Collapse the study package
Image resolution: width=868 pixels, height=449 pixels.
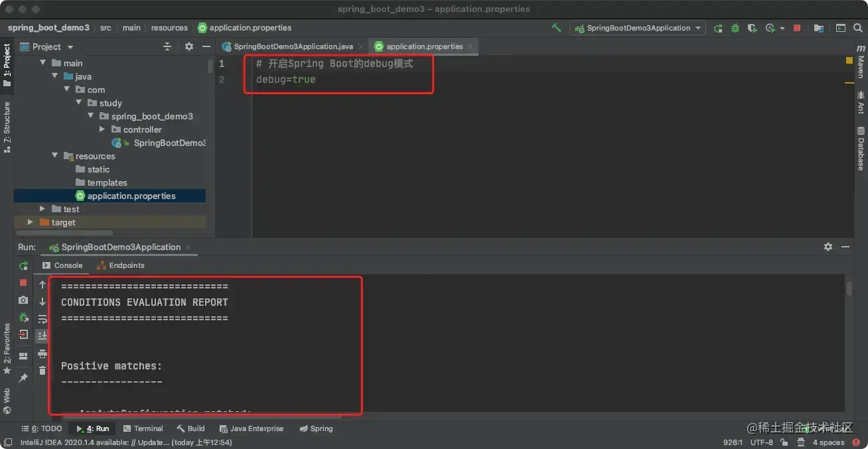(78, 103)
